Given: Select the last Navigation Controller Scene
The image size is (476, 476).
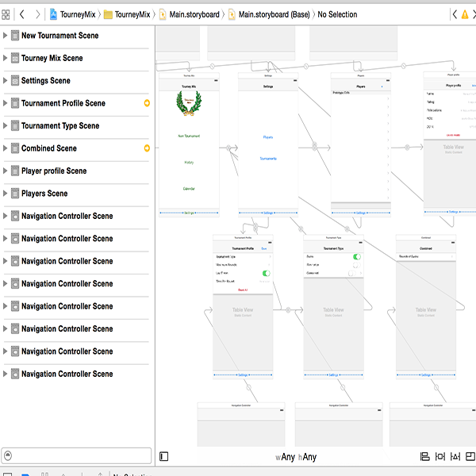Looking at the screenshot, I should (x=76, y=374).
